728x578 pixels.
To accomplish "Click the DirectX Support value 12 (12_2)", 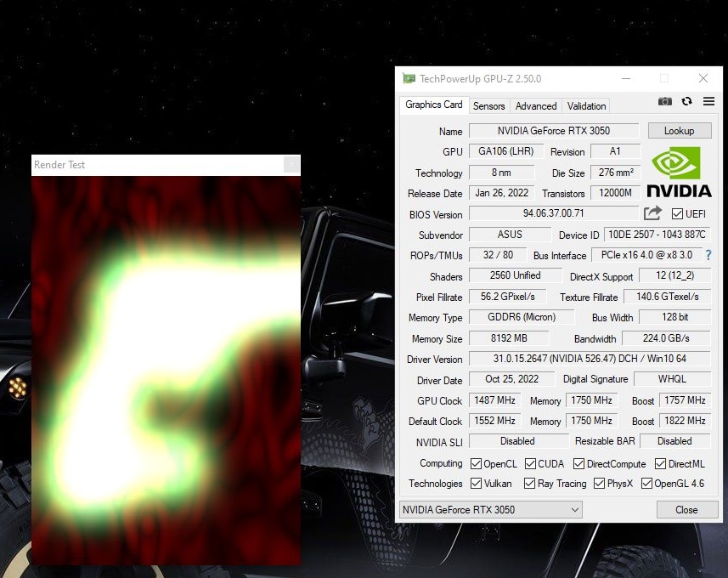I will [675, 275].
